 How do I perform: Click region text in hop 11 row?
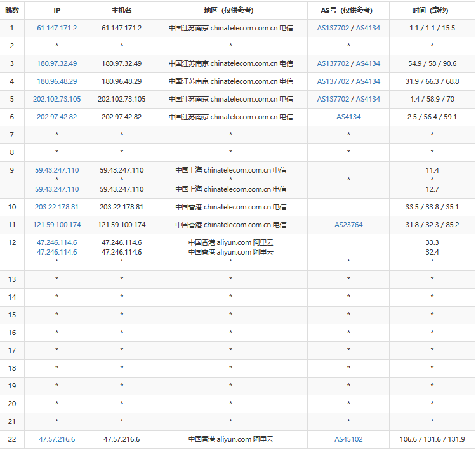click(230, 225)
